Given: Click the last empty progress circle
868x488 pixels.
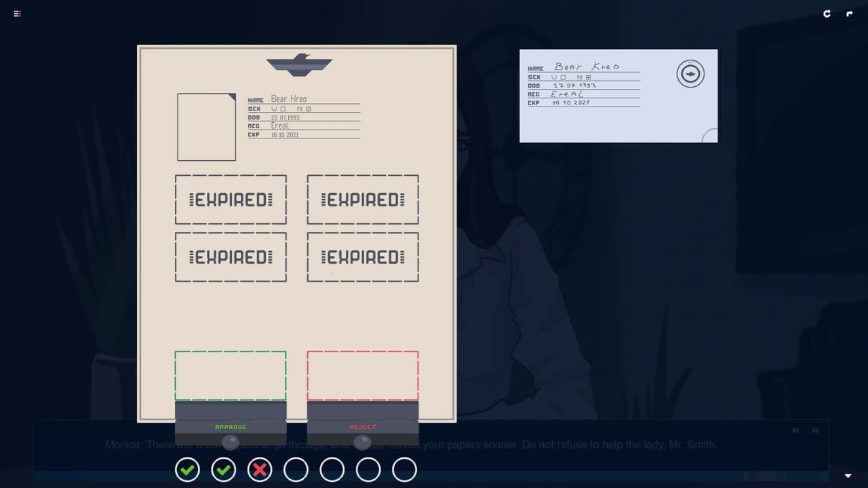Looking at the screenshot, I should 404,469.
